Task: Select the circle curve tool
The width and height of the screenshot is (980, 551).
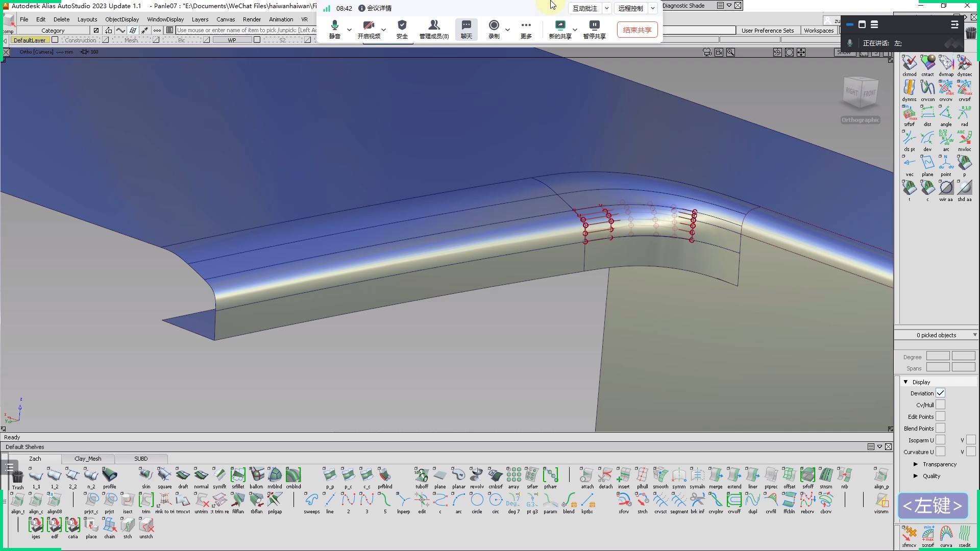Action: [x=477, y=500]
